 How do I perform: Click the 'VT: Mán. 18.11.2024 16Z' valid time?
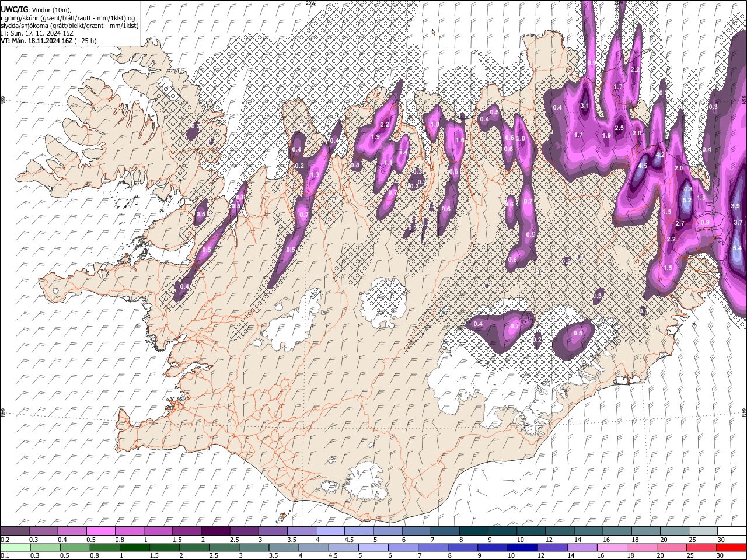point(37,41)
